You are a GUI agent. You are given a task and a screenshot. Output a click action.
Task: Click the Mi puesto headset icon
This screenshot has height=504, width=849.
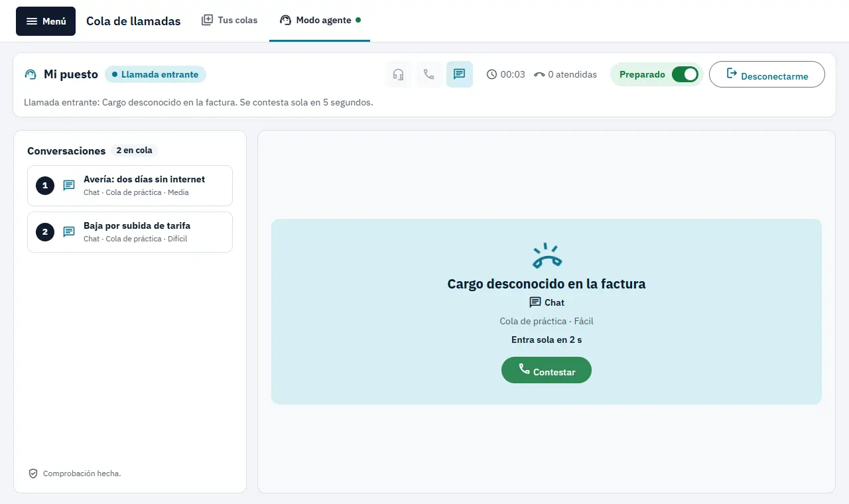pyautogui.click(x=31, y=74)
